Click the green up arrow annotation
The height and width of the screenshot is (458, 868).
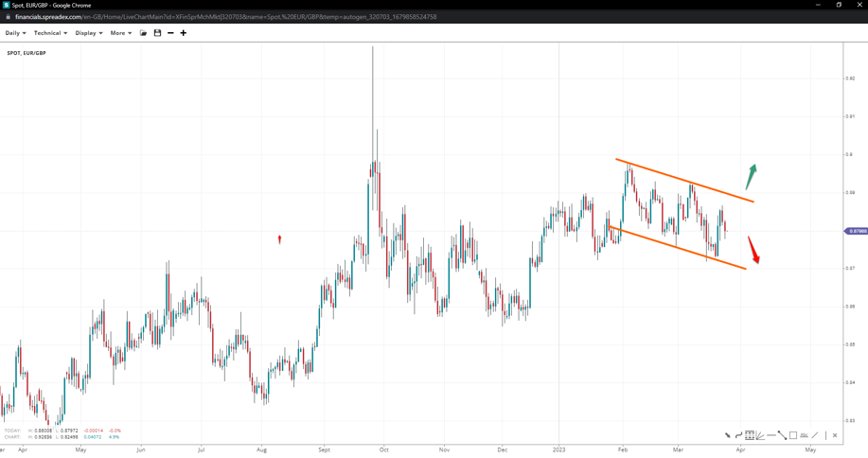click(x=752, y=175)
